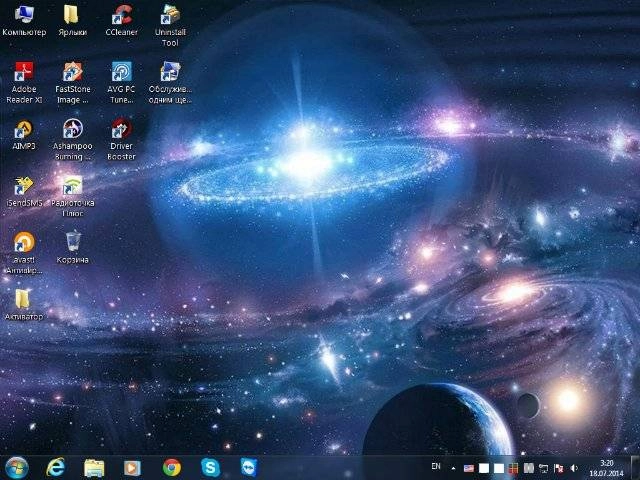Open the network tray icon
Screen dimensions: 640x480
coord(544,468)
